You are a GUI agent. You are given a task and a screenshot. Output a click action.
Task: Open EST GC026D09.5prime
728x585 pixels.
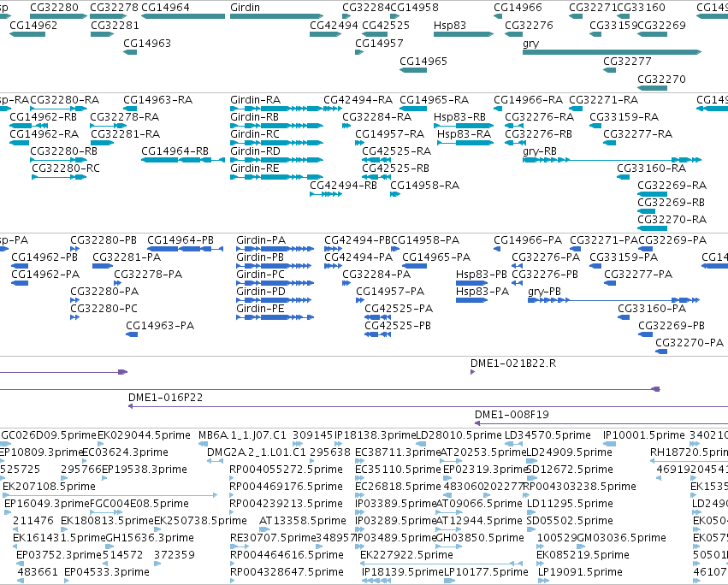pos(50,435)
